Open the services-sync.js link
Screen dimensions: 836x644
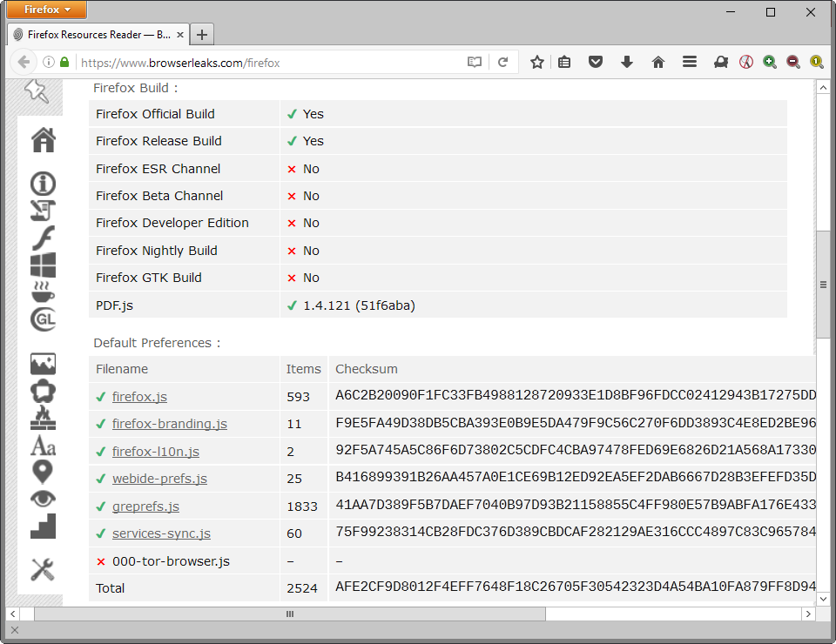(161, 533)
